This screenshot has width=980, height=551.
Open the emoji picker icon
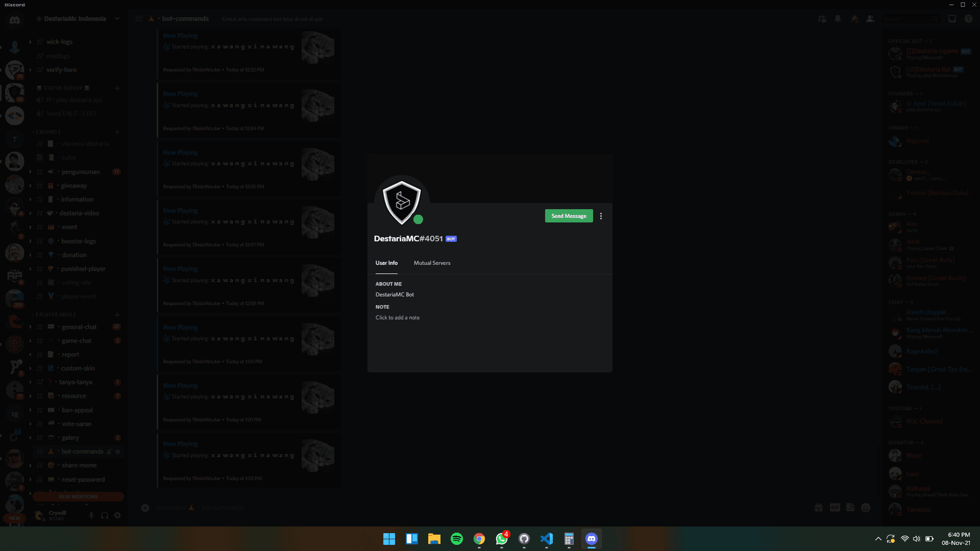pyautogui.click(x=866, y=508)
